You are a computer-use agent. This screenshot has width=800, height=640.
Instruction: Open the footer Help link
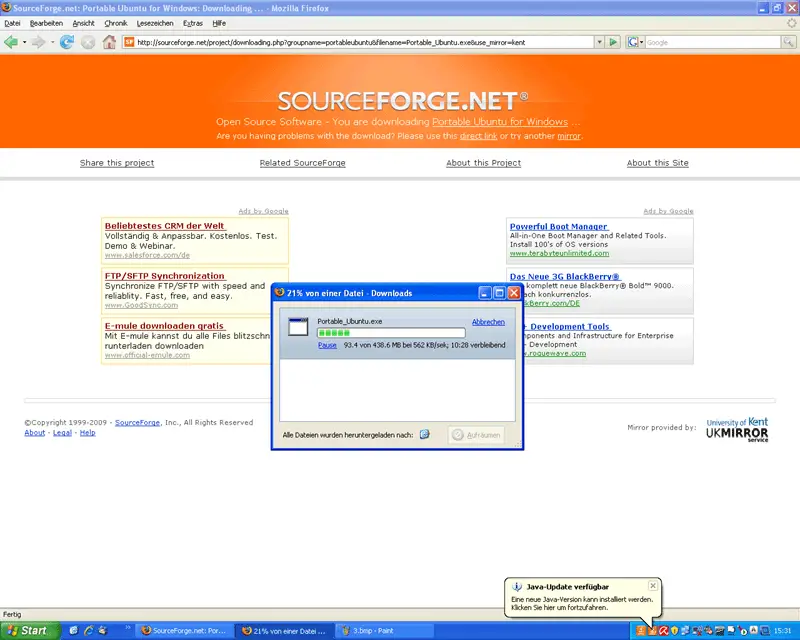87,432
